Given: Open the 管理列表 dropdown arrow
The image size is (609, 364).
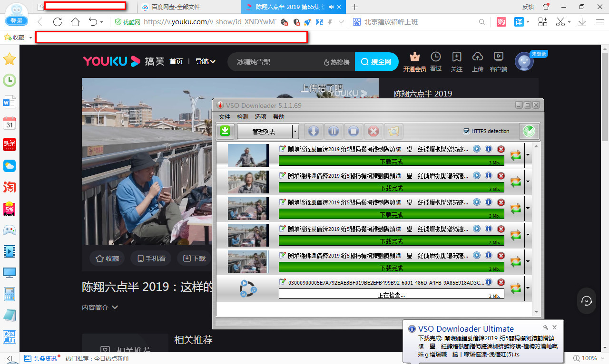Looking at the screenshot, I should tap(295, 132).
